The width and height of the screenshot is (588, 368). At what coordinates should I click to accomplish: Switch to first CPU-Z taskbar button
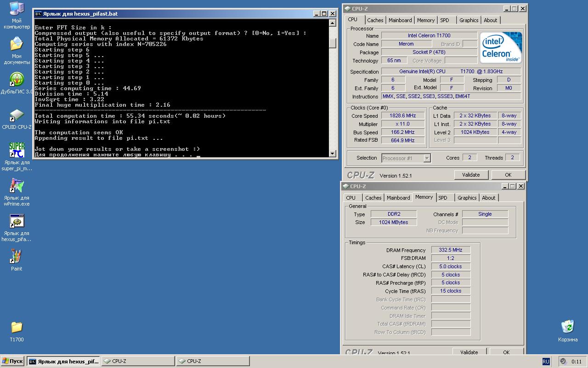point(138,361)
